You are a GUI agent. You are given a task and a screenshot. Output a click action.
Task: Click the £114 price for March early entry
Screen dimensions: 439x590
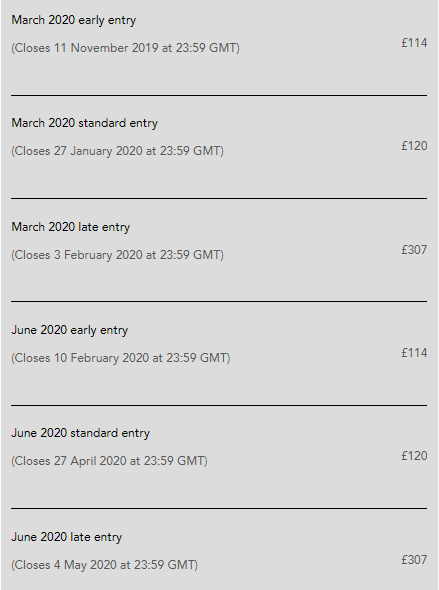tap(414, 43)
